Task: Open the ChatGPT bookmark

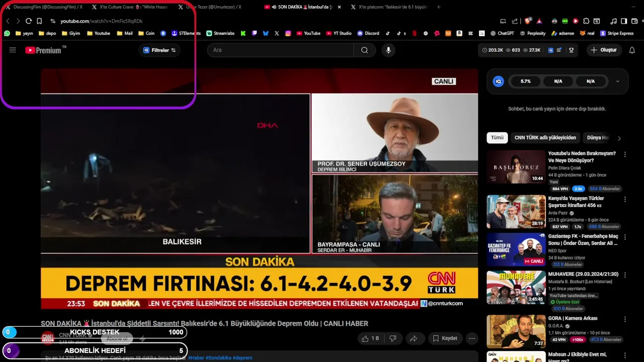Action: tap(502, 33)
